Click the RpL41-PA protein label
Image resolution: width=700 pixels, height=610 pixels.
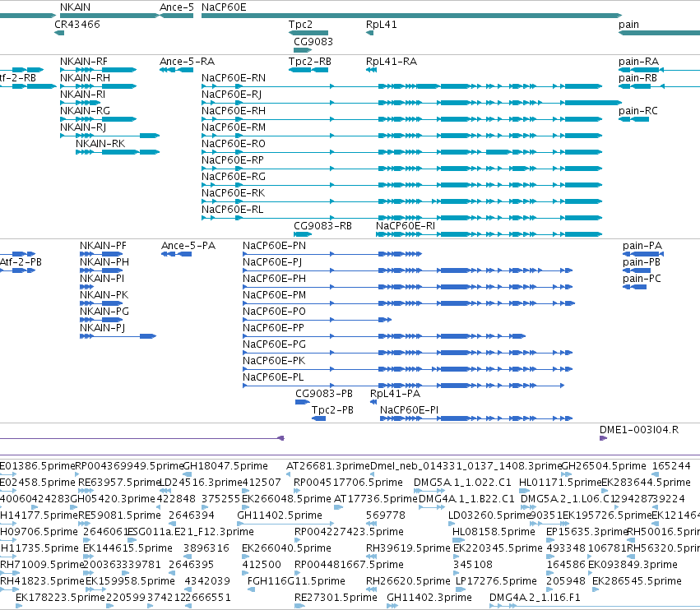[x=395, y=394]
